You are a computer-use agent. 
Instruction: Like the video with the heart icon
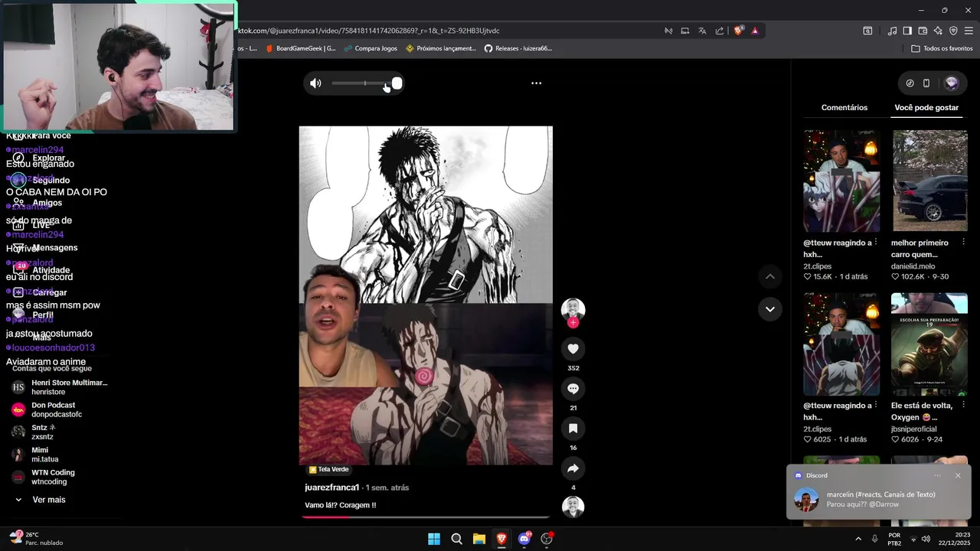coord(573,349)
